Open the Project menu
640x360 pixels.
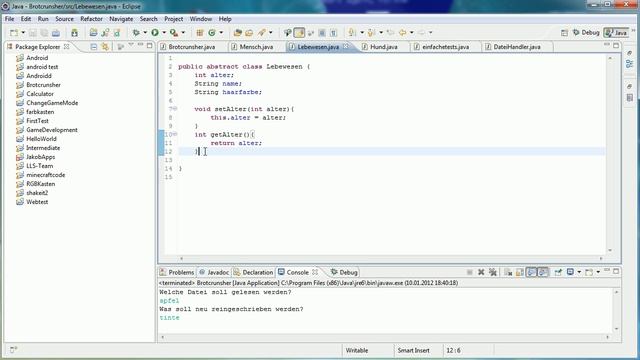[x=173, y=19]
